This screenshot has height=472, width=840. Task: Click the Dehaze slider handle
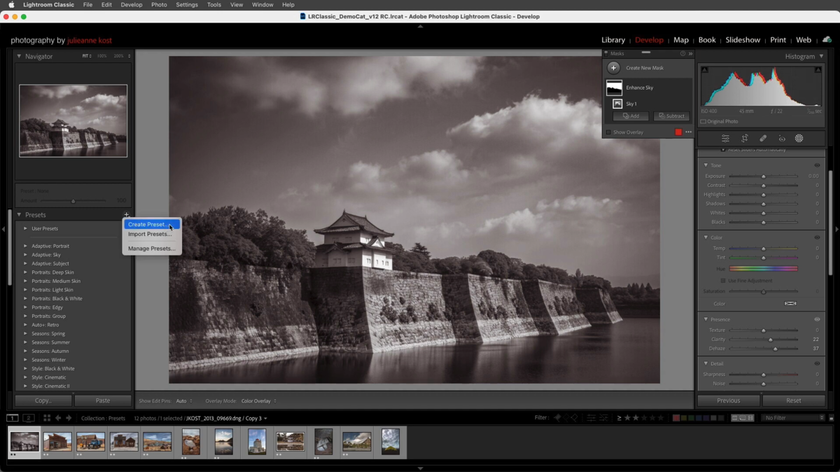click(x=775, y=349)
